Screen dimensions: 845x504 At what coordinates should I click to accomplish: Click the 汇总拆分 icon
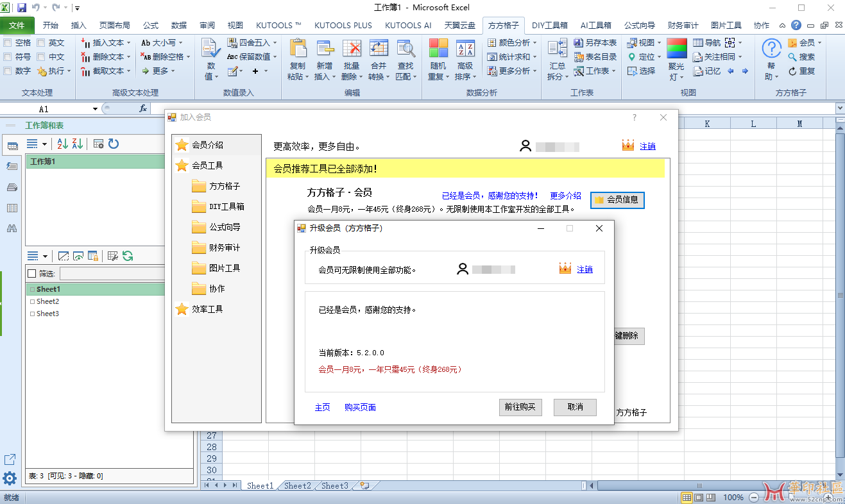coord(558,49)
